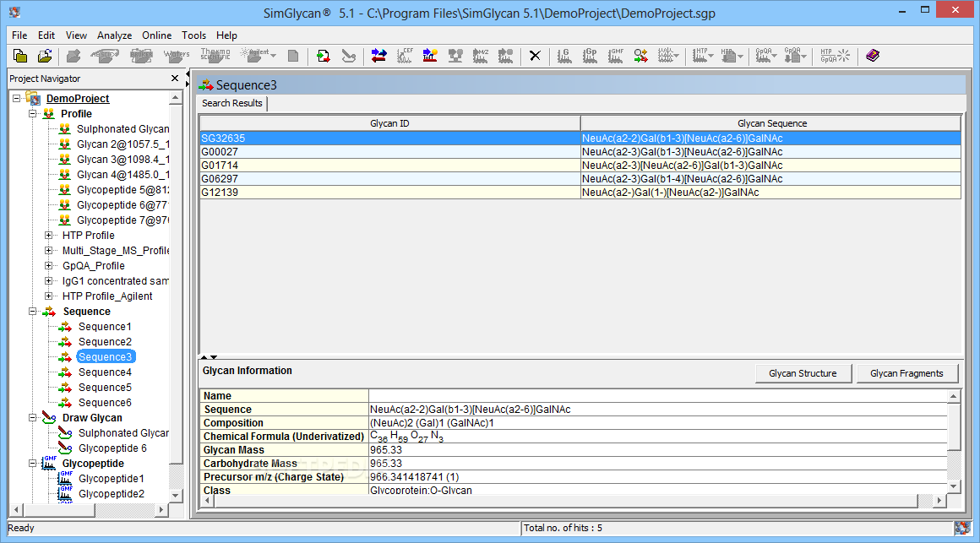Expand the HTP Profile node
This screenshot has height=543, width=980.
tap(49, 236)
